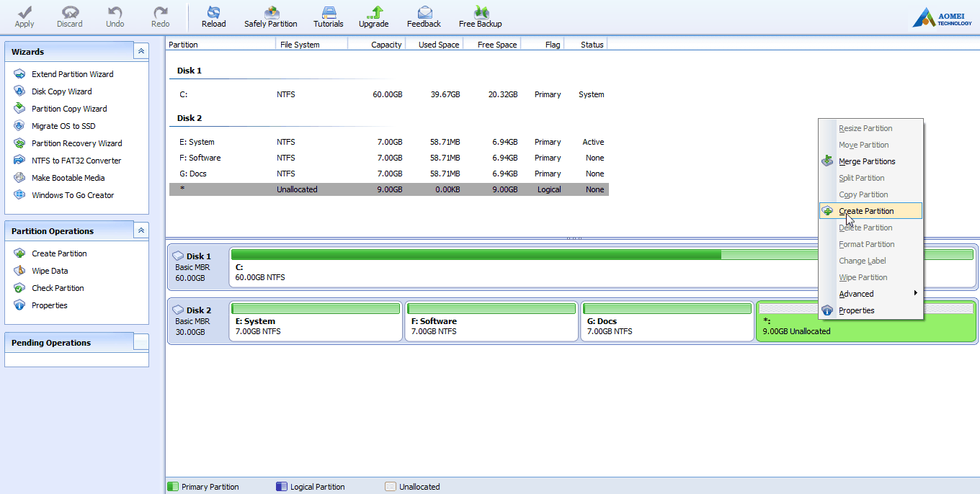Select the F: Software partition row
Screen dimensions: 980x494
pyautogui.click(x=389, y=158)
